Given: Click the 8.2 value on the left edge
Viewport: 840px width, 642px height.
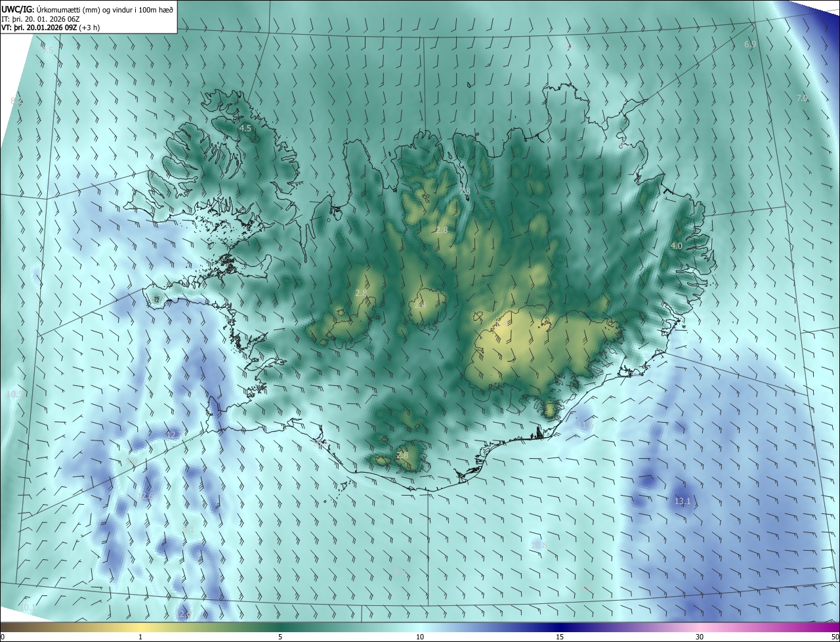Looking at the screenshot, I should pos(16,100).
